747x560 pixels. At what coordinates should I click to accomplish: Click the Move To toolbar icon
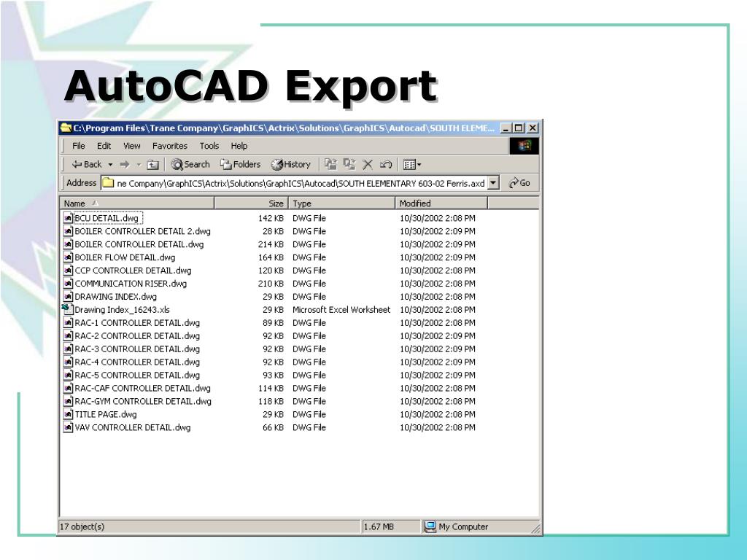(330, 164)
